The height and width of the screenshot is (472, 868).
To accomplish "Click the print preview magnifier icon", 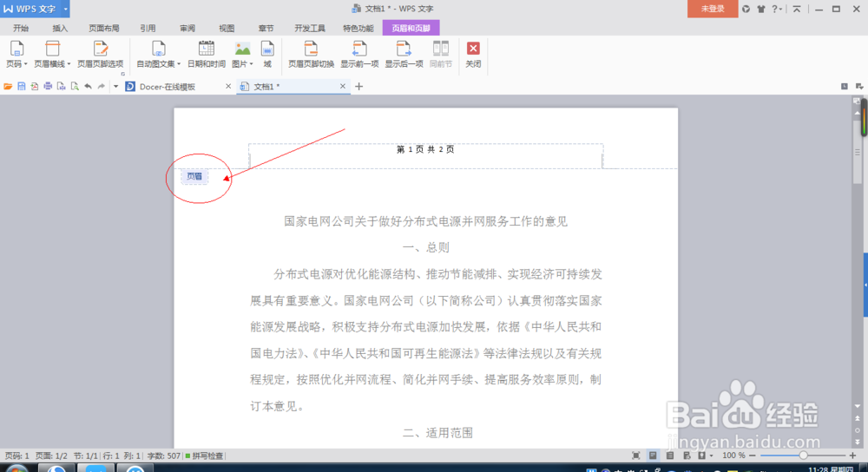I will (75, 86).
